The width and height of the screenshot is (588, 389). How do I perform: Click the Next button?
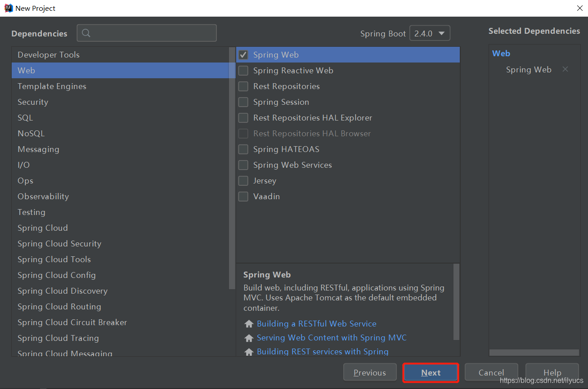tap(431, 373)
